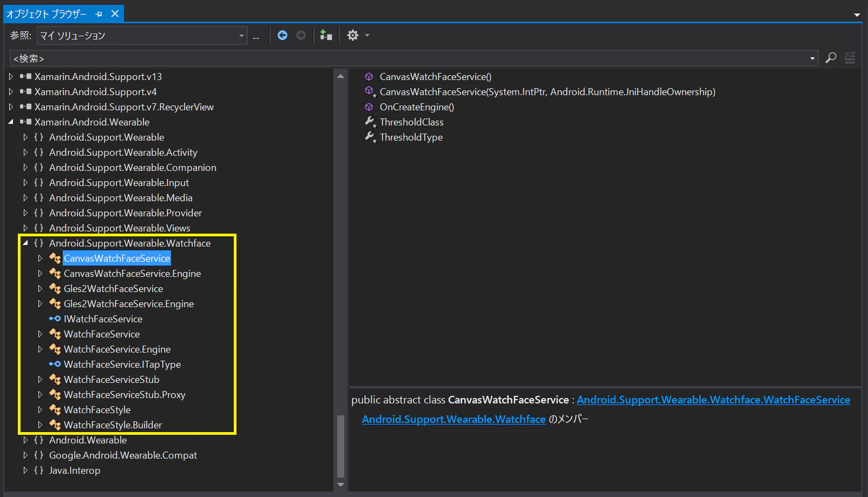868x497 pixels.
Task: Open the Object Browser settings gear
Action: (353, 35)
